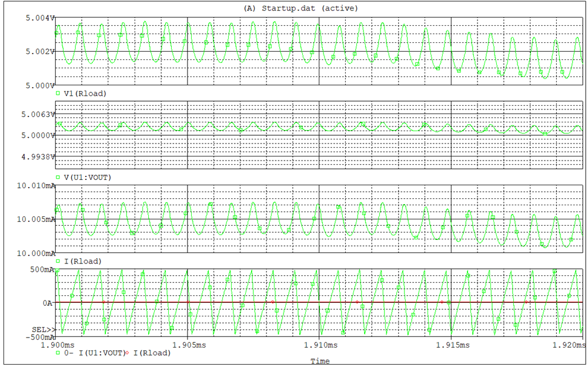
Task: Click the Startup.dat (active) plot title
Action: pos(292,8)
